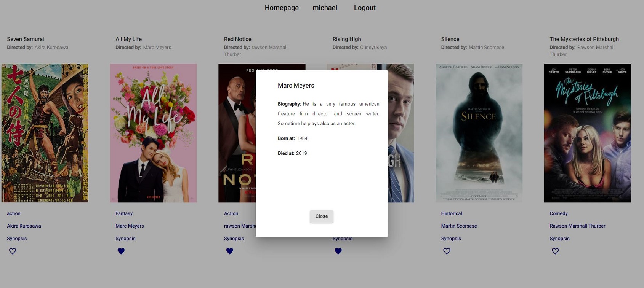644x288 pixels.
Task: Click the Red Notice title text
Action: click(x=238, y=39)
